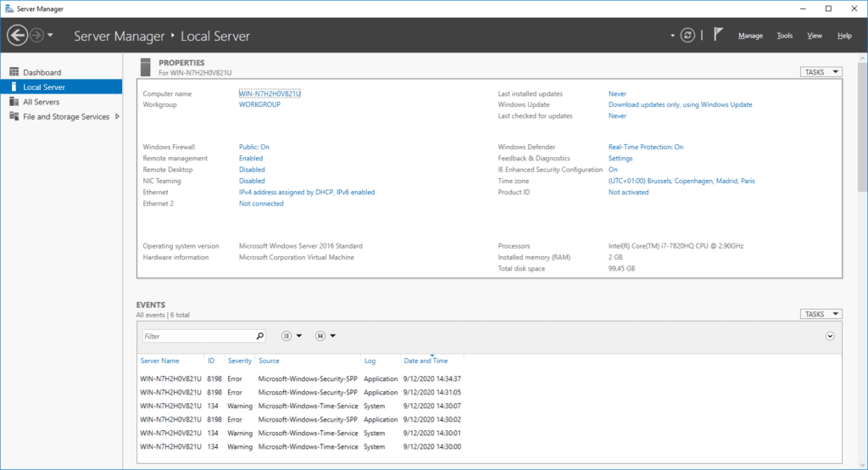Select Local Server in the sidebar
The image size is (868, 470).
pyautogui.click(x=61, y=87)
